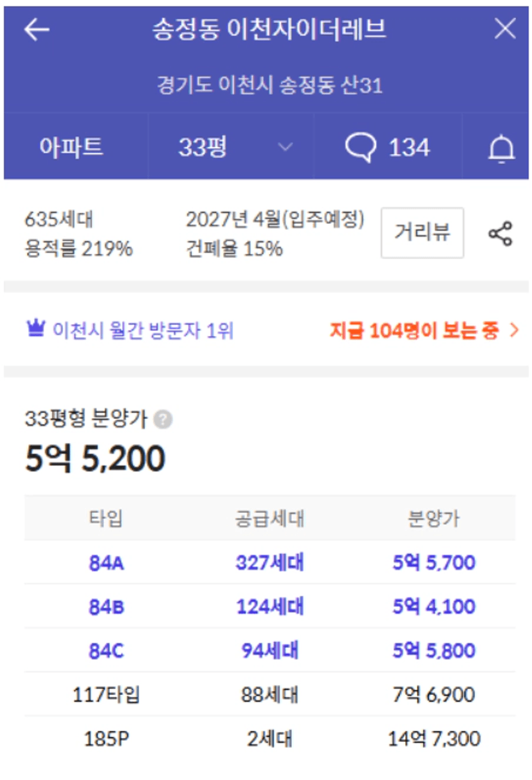This screenshot has width=532, height=780.
Task: Click the 635세대 household count
Action: tap(59, 219)
